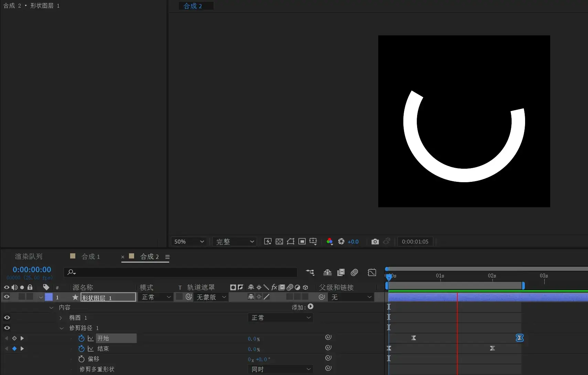Switch to the 合成 1 timeline tab
The image size is (588, 375).
point(91,256)
